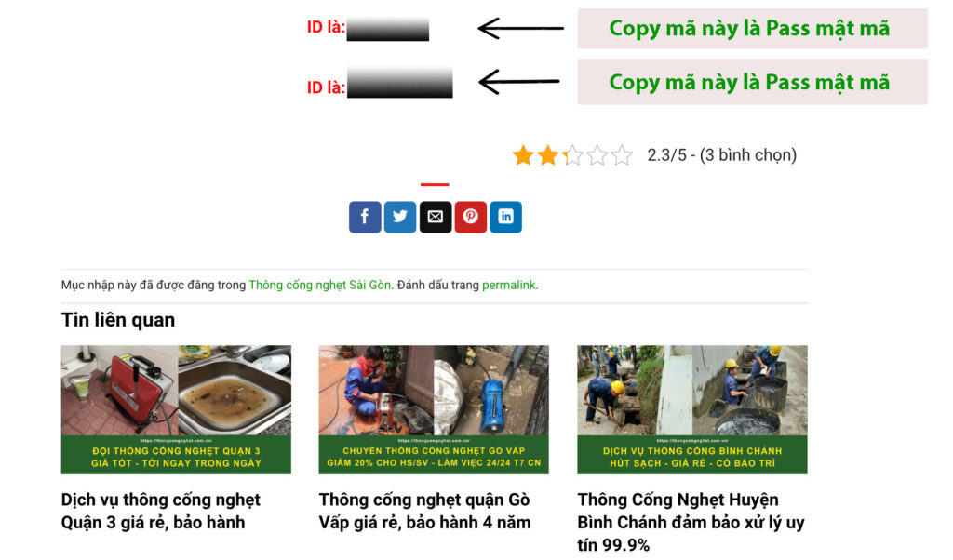Read 'Thông cống nghẹt quận Gò Vấp' article
The image size is (953, 560).
tap(424, 511)
